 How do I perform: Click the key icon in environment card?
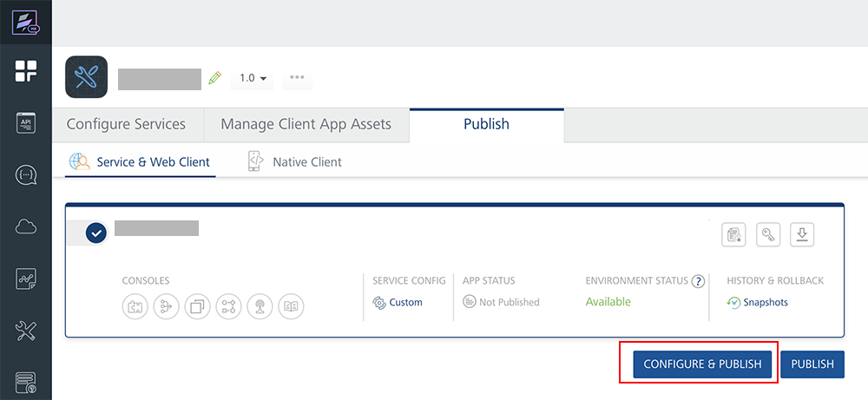(x=768, y=234)
